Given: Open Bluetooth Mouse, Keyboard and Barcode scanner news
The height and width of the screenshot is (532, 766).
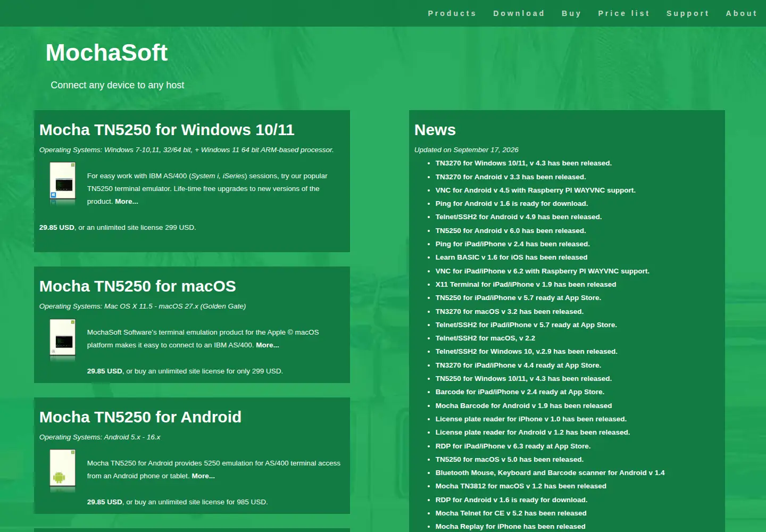Looking at the screenshot, I should pyautogui.click(x=550, y=473).
